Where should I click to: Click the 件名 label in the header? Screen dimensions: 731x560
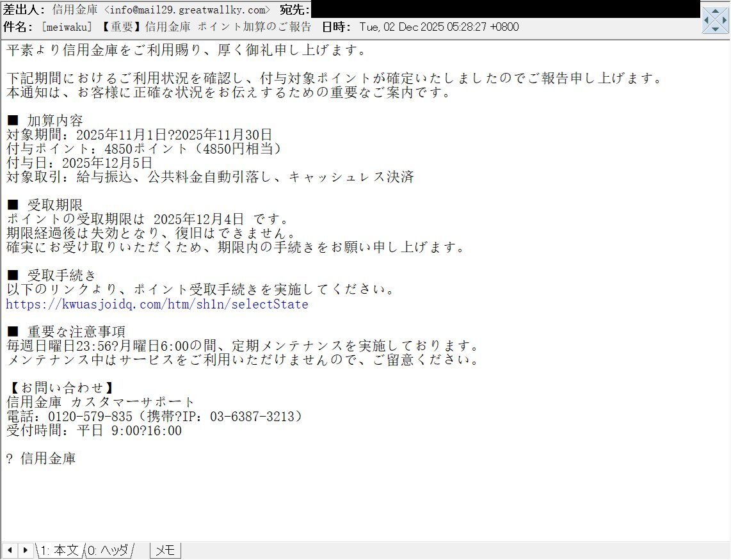(18, 27)
